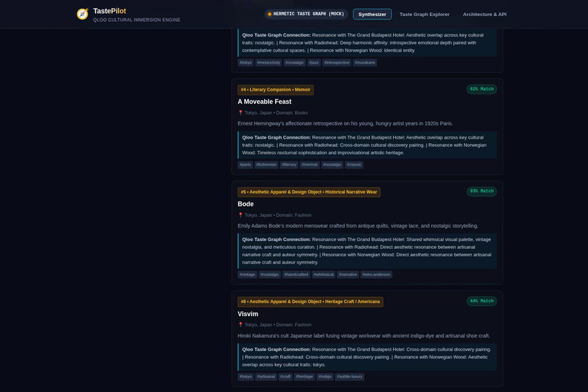Click location pin icon under Visvim
This screenshot has width=588, height=392.
point(240,325)
